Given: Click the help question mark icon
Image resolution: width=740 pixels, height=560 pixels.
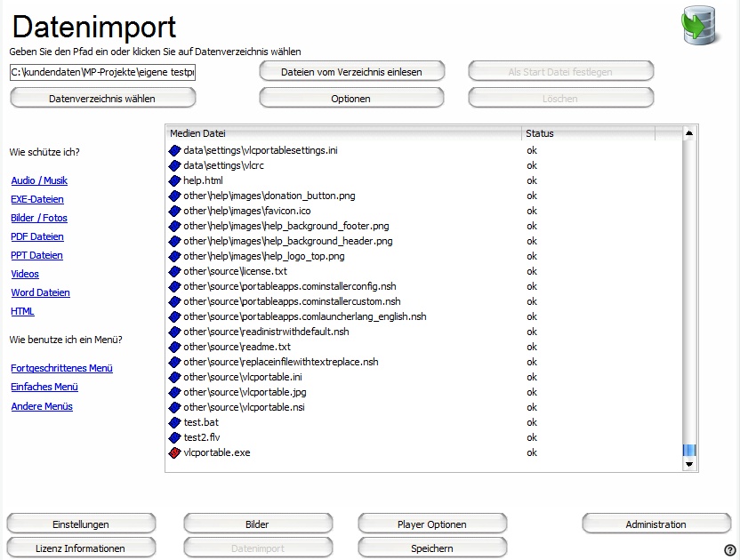Looking at the screenshot, I should point(730,550).
